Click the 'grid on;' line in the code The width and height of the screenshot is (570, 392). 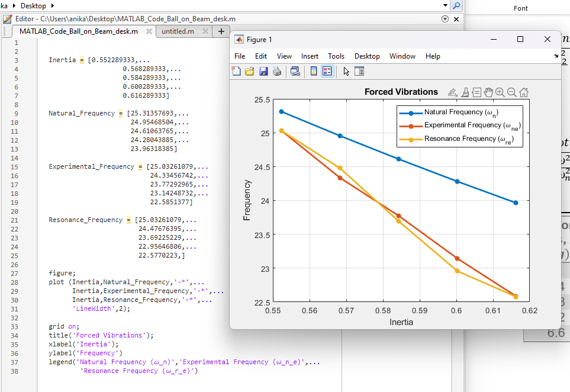[x=64, y=326]
